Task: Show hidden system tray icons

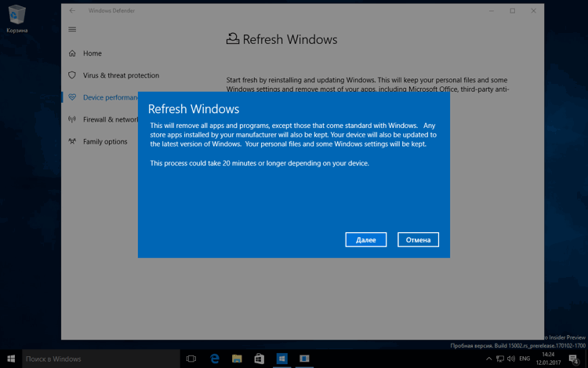Action: (x=489, y=359)
